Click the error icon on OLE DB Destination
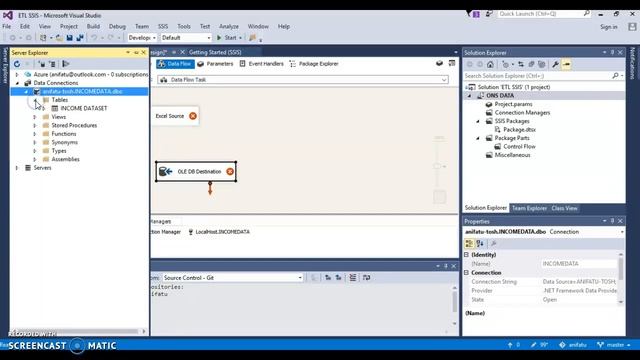This screenshot has width=640, height=360. [230, 171]
